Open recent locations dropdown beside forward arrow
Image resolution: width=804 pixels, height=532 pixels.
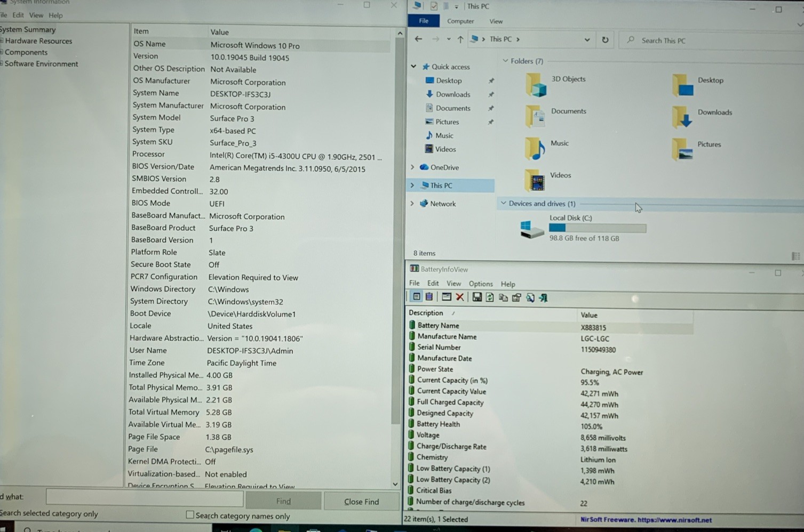coord(449,39)
